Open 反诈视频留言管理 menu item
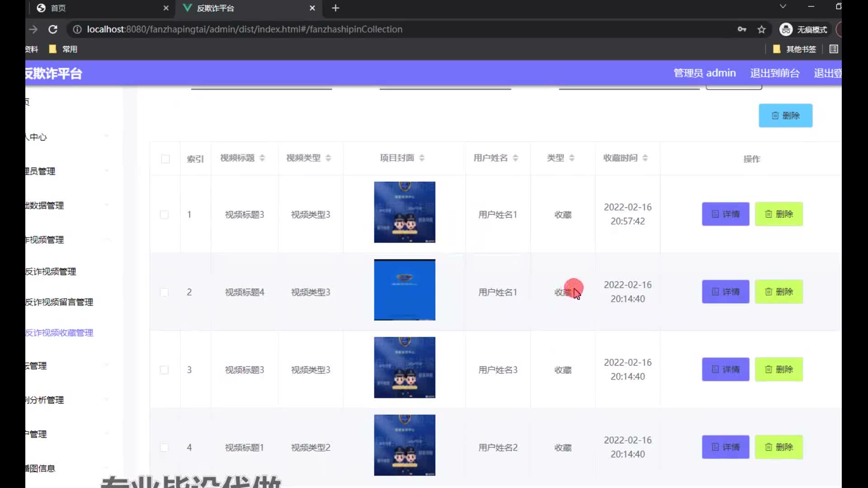Image resolution: width=868 pixels, height=488 pixels. pyautogui.click(x=59, y=302)
